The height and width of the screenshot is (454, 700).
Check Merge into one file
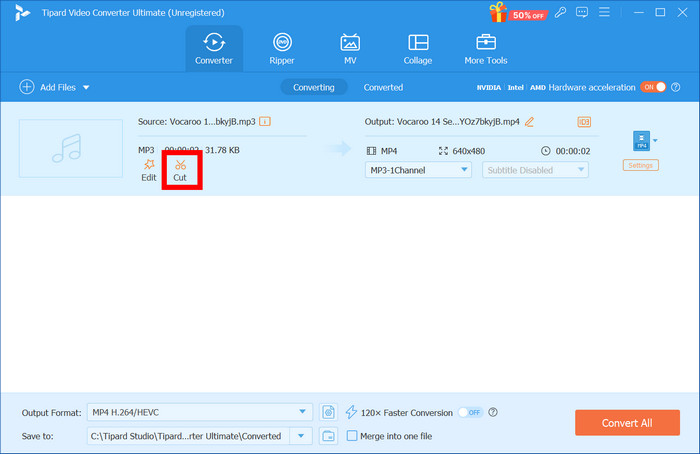(352, 436)
